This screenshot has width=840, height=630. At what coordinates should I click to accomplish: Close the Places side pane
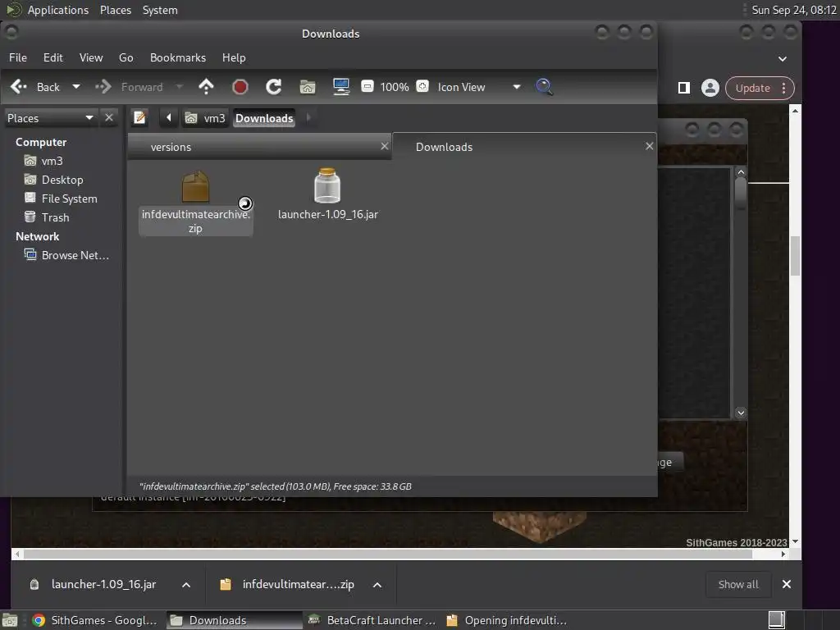tap(109, 117)
